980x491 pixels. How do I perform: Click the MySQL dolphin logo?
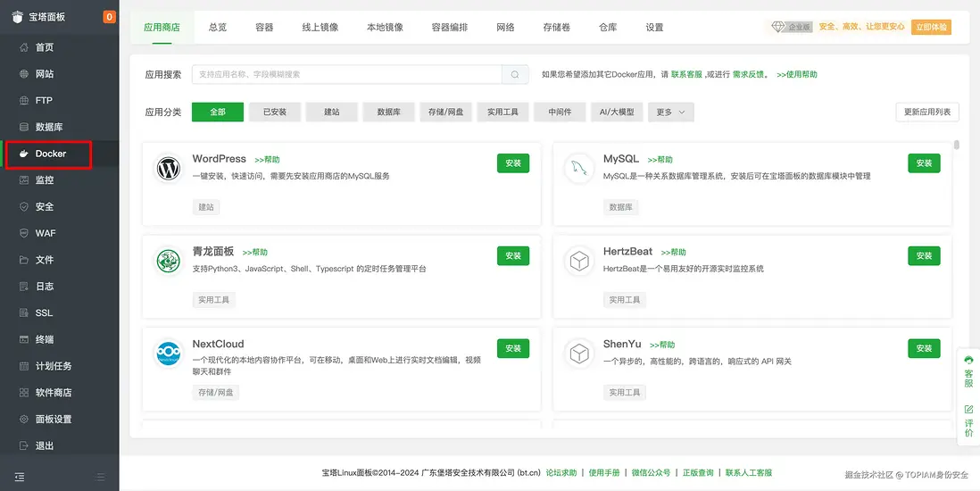[x=579, y=169]
